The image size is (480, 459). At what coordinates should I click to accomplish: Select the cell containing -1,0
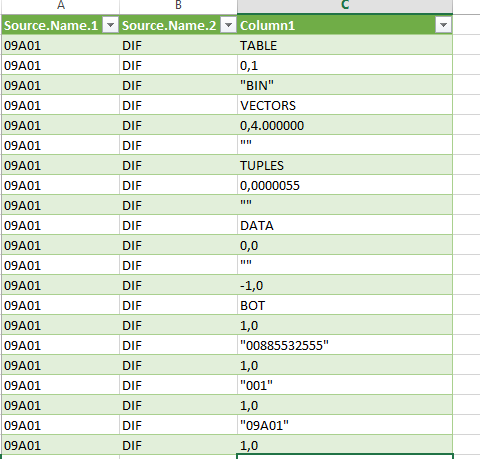point(345,285)
